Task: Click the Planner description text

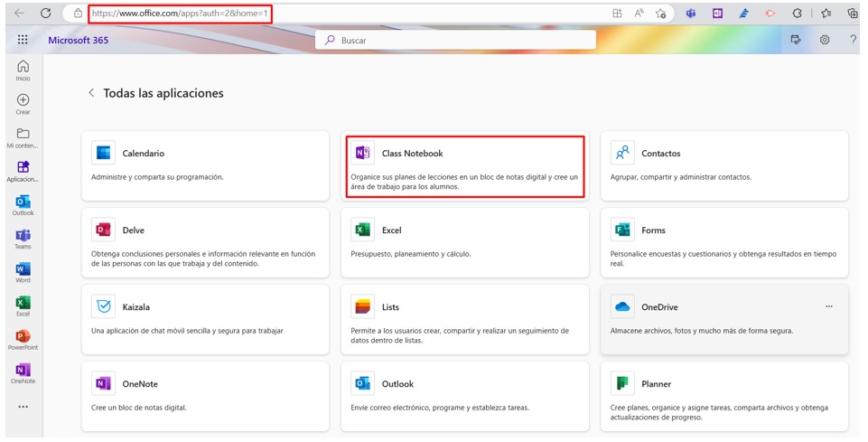Action: pyautogui.click(x=719, y=413)
